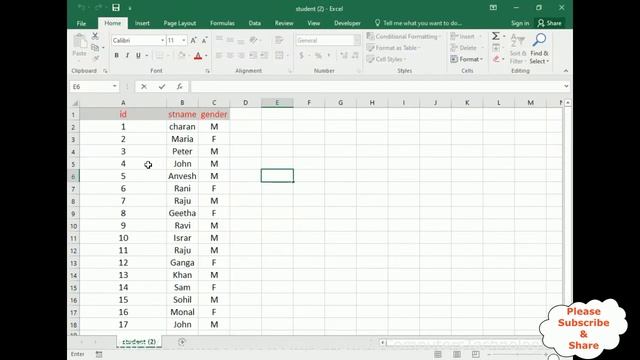Click the Format as Table button
The width and height of the screenshot is (640, 360).
click(392, 48)
